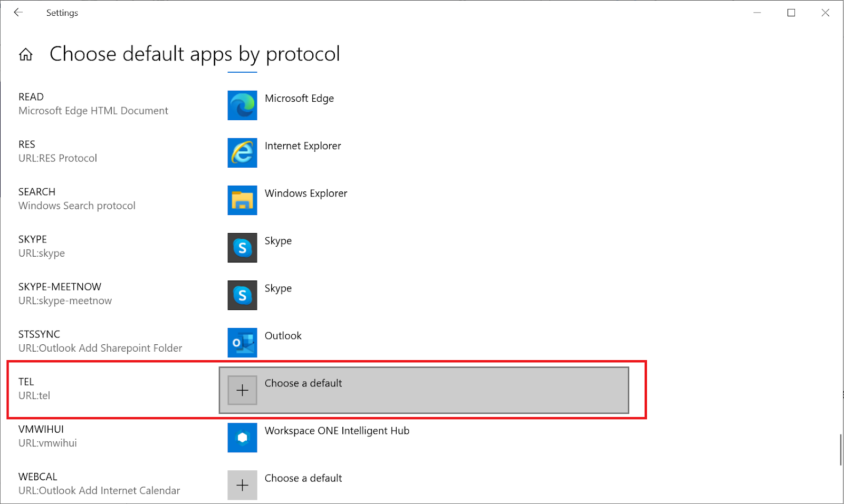Open the Settings home icon

(x=26, y=54)
